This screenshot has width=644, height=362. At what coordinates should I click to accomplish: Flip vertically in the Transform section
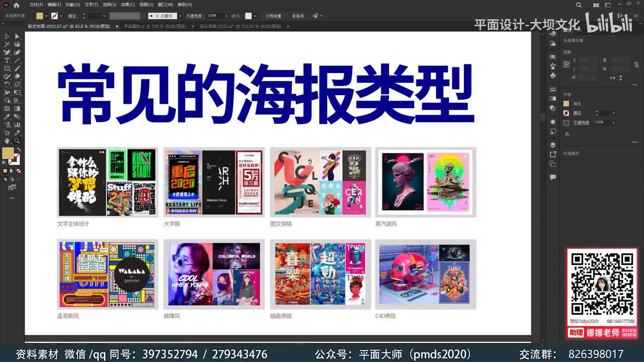(x=620, y=78)
